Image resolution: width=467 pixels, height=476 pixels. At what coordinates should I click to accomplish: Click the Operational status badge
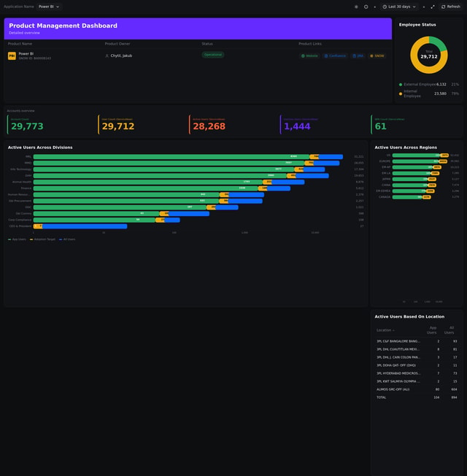[213, 55]
